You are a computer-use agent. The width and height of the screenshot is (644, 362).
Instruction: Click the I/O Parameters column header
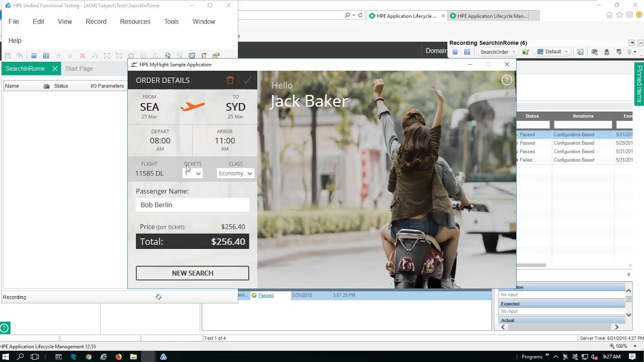click(x=107, y=86)
